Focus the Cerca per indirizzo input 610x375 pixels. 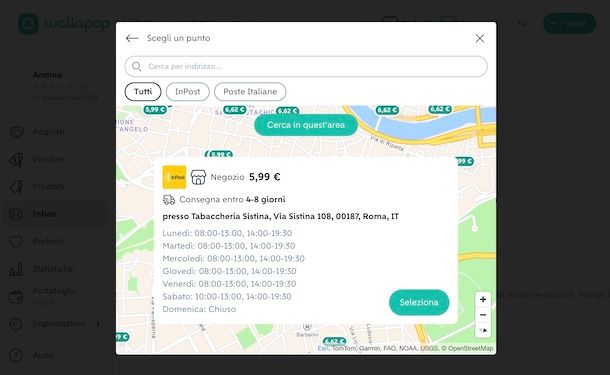306,67
